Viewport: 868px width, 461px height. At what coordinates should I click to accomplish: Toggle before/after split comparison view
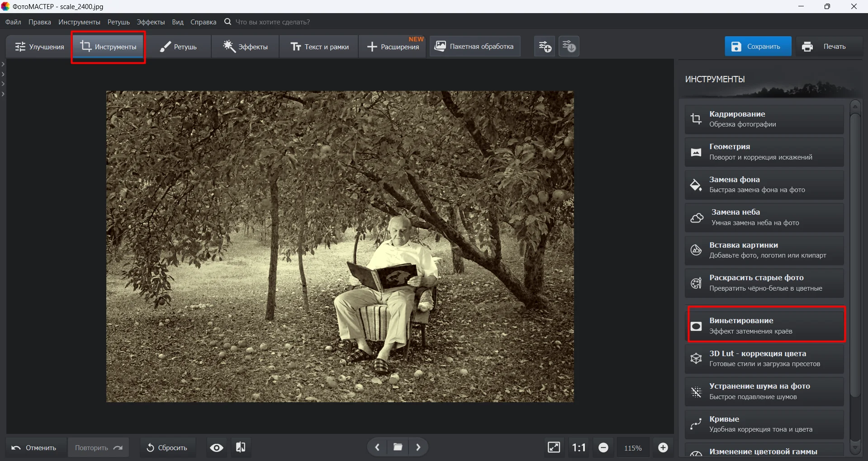(x=241, y=447)
